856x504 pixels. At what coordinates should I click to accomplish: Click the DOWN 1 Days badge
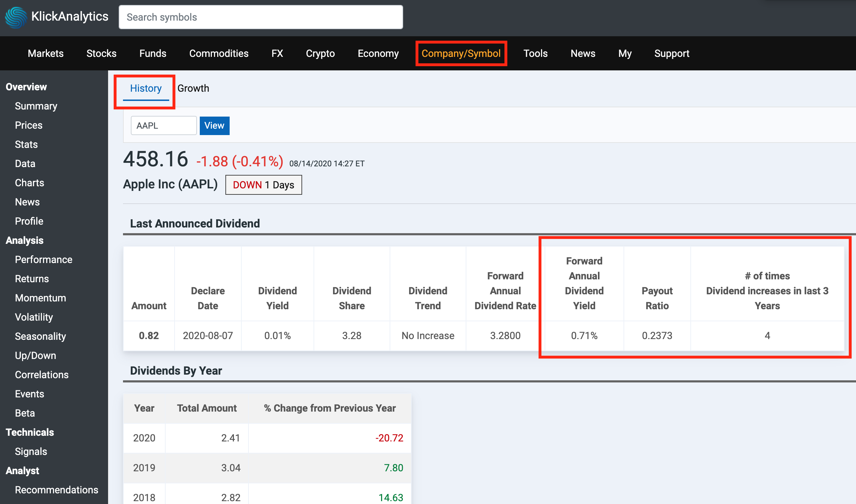point(263,185)
